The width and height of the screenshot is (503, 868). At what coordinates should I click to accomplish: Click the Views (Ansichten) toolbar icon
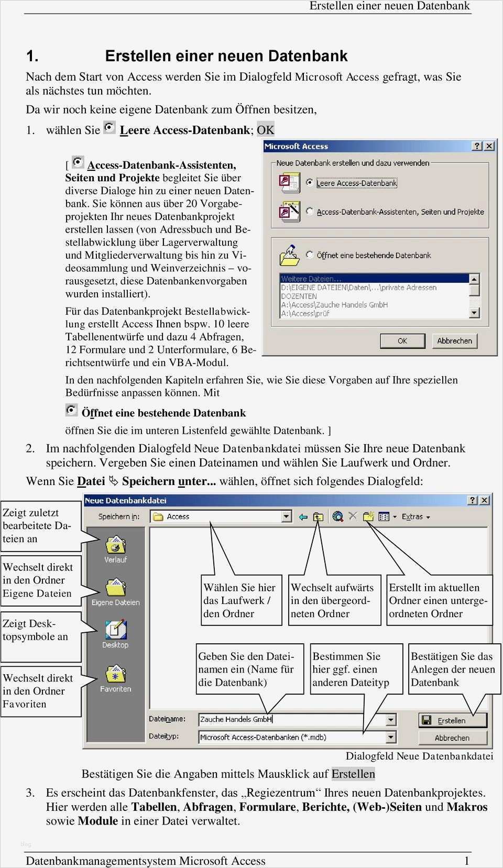tap(384, 517)
